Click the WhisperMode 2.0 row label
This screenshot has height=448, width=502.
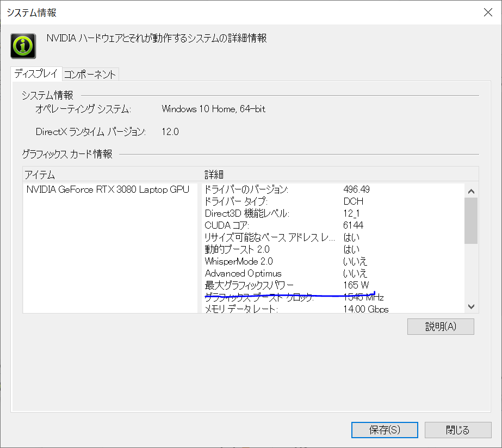pos(239,261)
